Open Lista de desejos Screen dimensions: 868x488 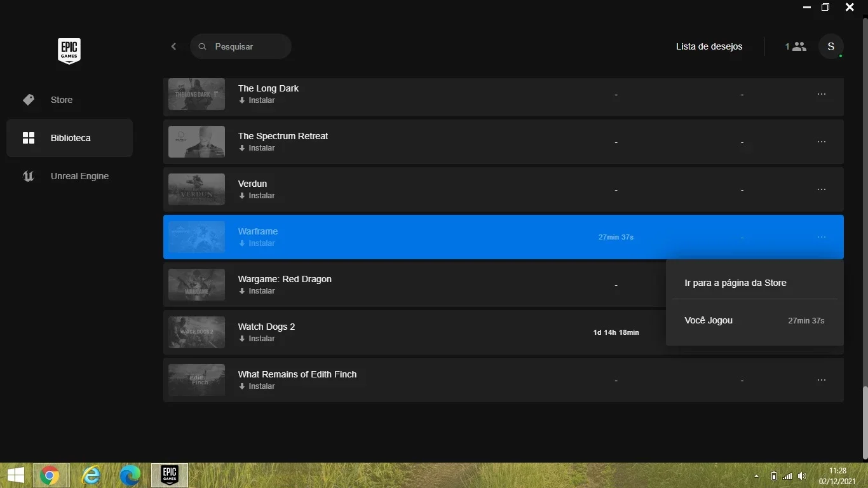709,46
